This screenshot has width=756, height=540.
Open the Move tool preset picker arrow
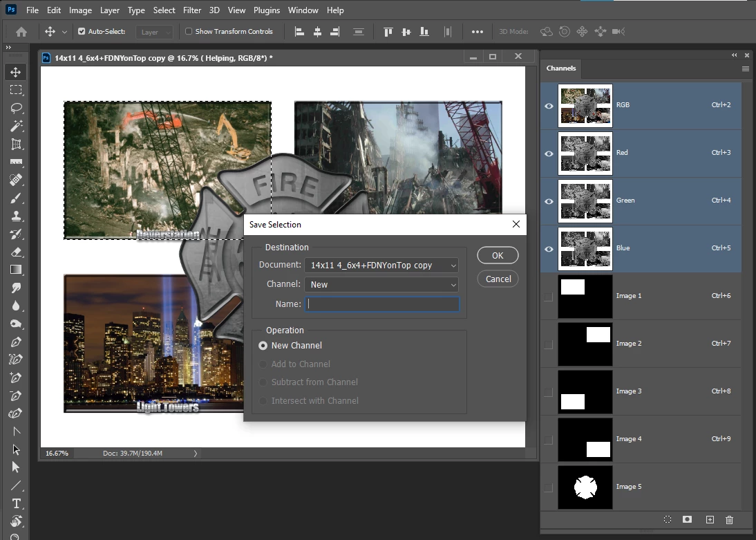click(x=64, y=32)
